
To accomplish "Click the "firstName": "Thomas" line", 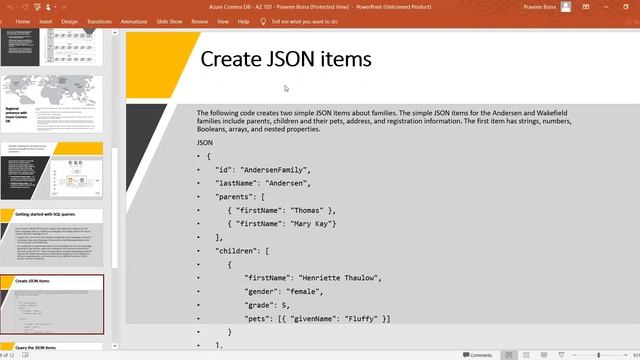I will pos(282,211).
